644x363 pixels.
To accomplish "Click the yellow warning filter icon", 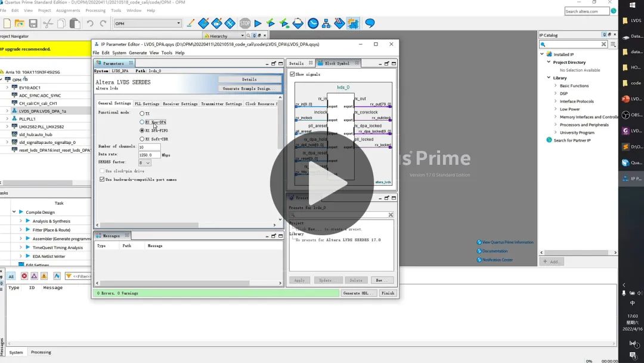I will tap(44, 276).
